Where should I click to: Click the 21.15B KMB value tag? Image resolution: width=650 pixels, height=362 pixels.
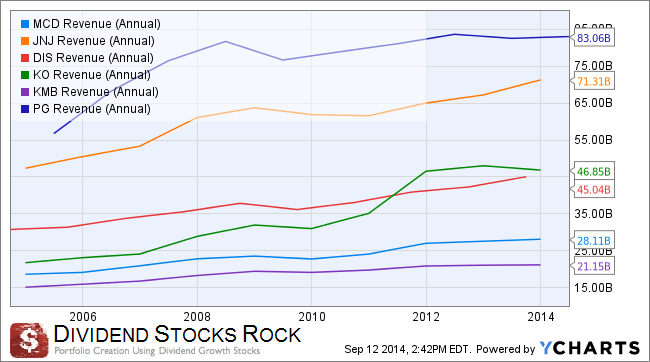click(593, 266)
